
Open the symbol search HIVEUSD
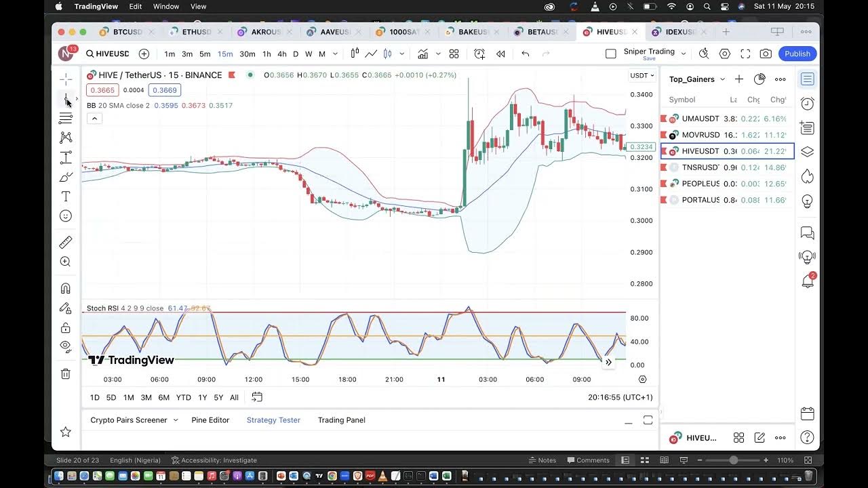[107, 54]
